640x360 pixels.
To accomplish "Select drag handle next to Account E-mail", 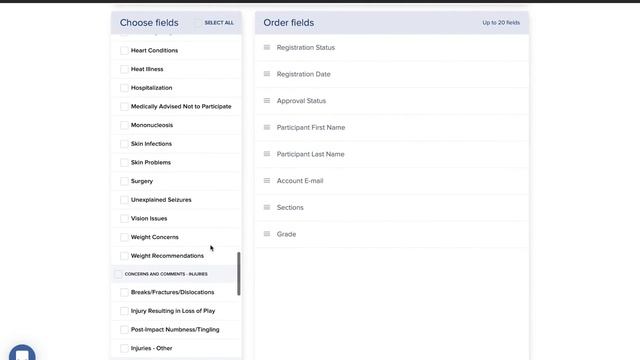I will click(267, 180).
